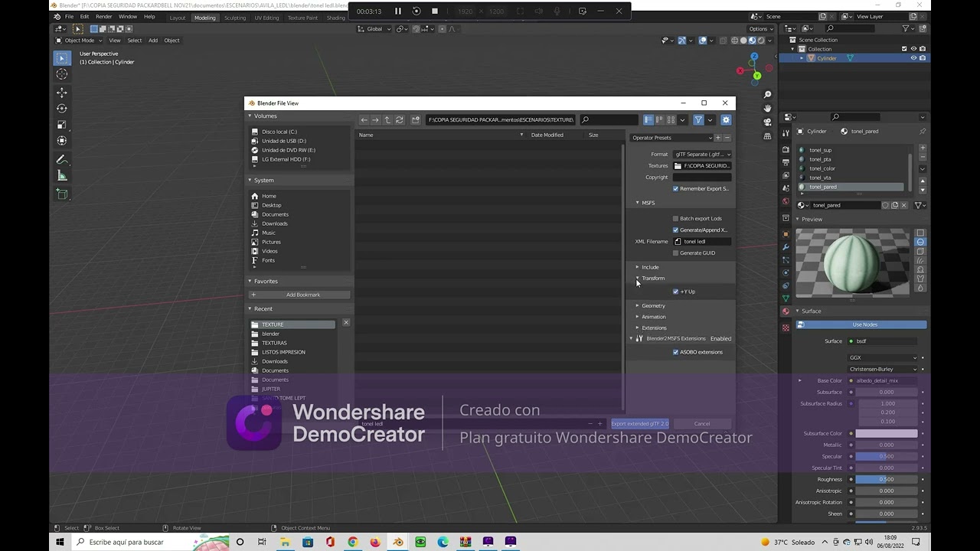Screen dimensions: 980x551
Task: Open the Documents folder under System
Action: [x=275, y=214]
